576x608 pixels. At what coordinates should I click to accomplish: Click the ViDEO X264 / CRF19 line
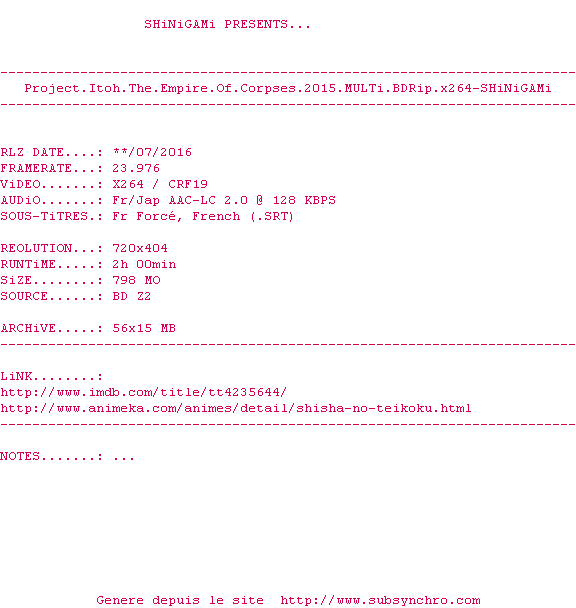pos(104,184)
